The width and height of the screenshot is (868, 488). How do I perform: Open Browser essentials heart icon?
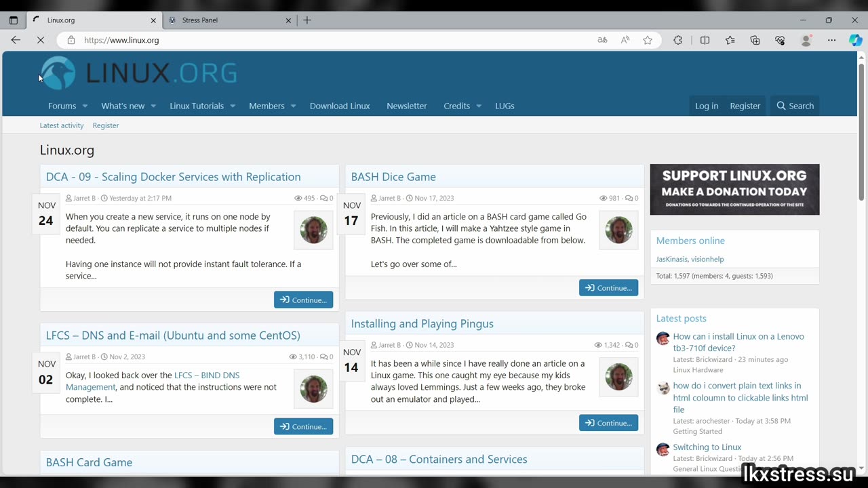pos(780,40)
